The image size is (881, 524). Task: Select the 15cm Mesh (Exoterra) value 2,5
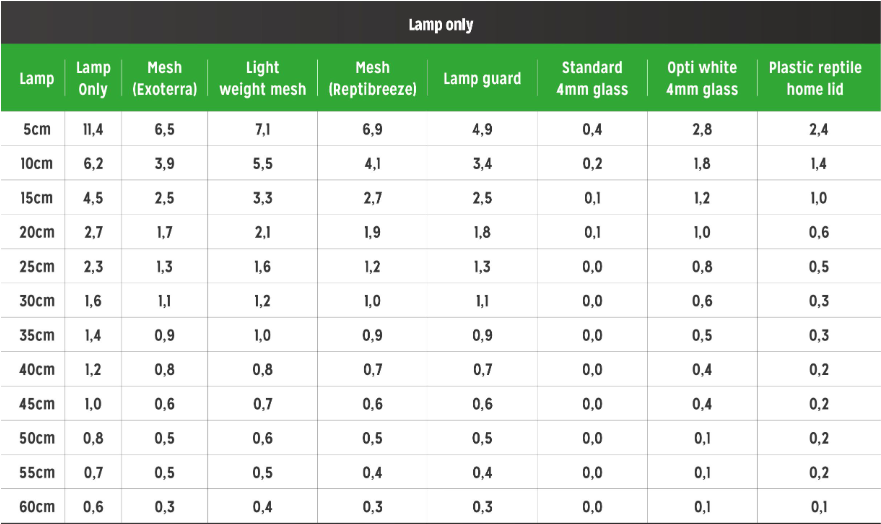(164, 198)
